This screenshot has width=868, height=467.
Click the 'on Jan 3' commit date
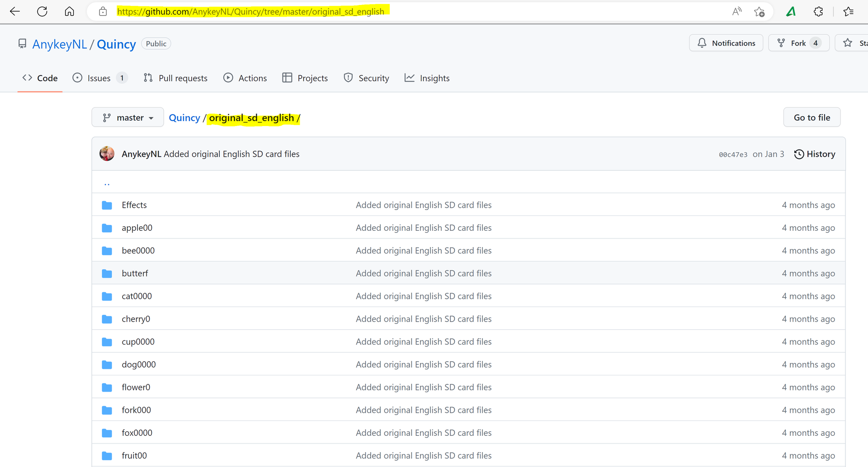[769, 154]
